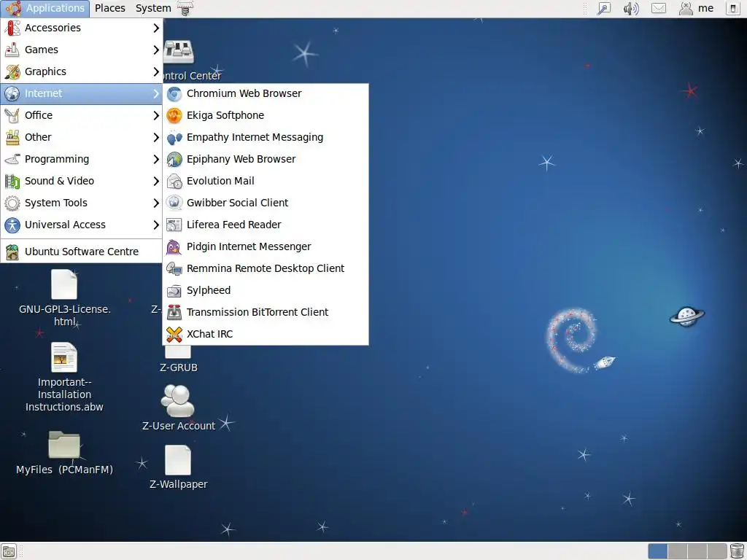Screen dimensions: 747x560
Task: Click the user avatar icon beside 'me'
Action: 686,9
